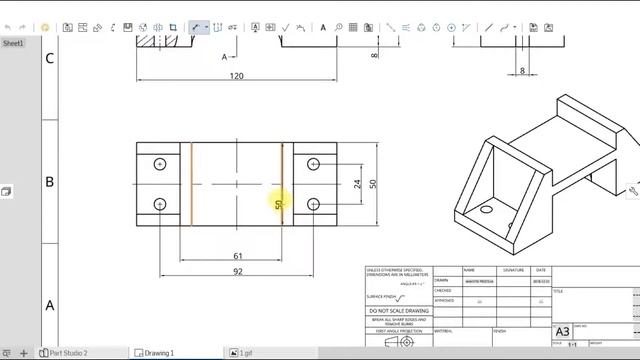This screenshot has width=640, height=360.
Task: Select the 92 dimension text
Action: [x=238, y=271]
